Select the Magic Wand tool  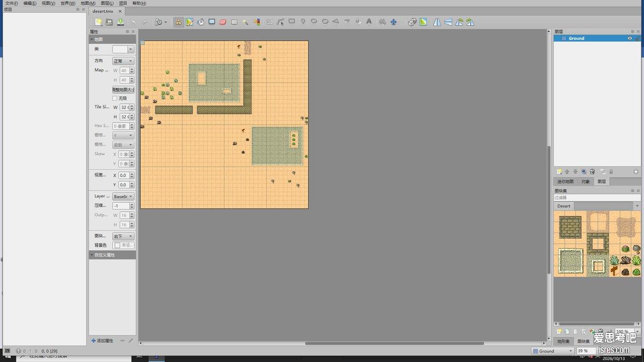point(245,22)
